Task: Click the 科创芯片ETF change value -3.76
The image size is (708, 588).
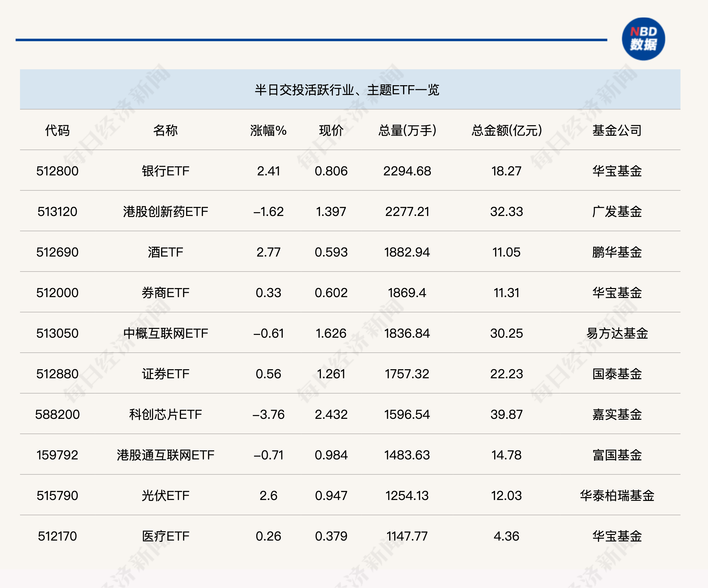Action: coord(268,414)
